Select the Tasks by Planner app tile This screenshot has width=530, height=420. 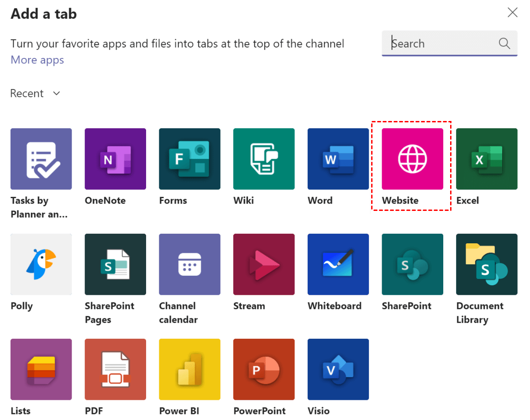click(x=41, y=159)
